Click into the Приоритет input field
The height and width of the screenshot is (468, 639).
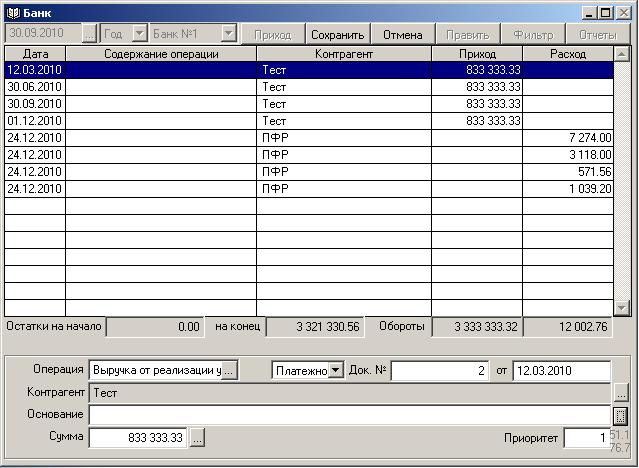point(585,438)
